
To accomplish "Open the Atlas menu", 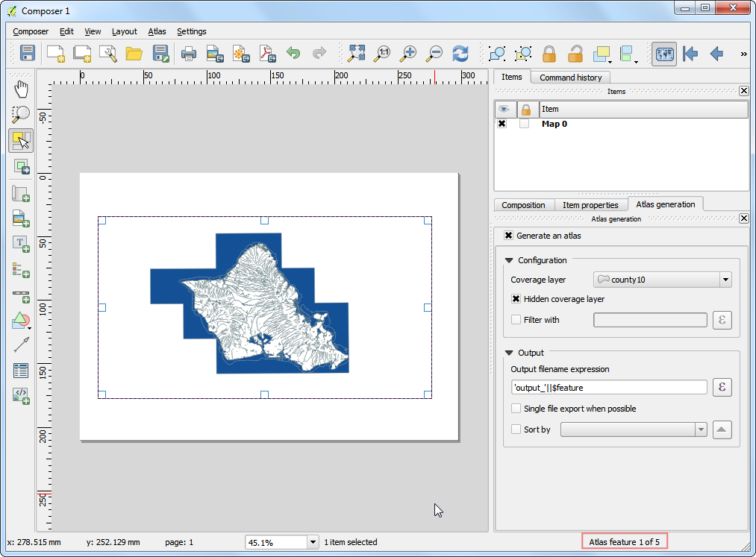I will point(157,31).
